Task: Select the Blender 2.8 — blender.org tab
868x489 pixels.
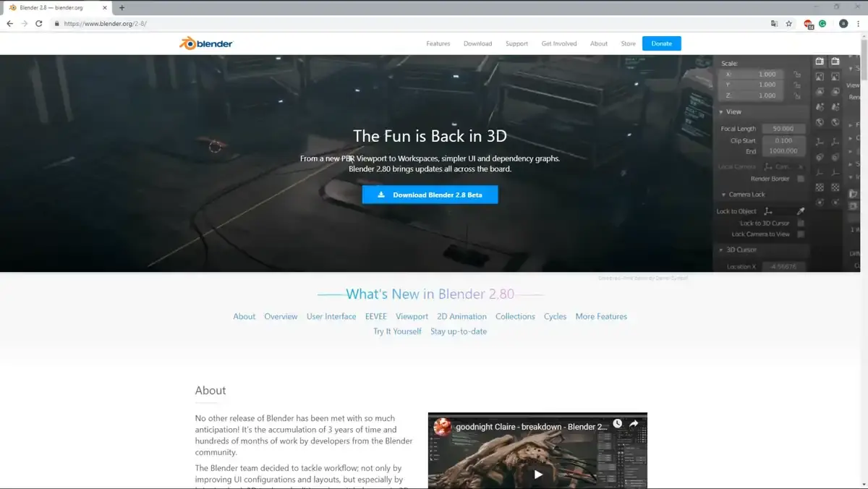Action: click(56, 7)
